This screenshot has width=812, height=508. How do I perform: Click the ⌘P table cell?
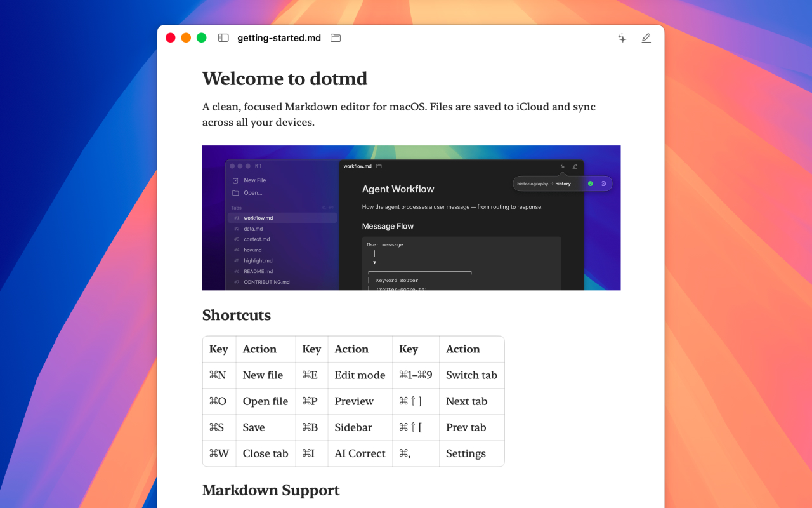311,401
